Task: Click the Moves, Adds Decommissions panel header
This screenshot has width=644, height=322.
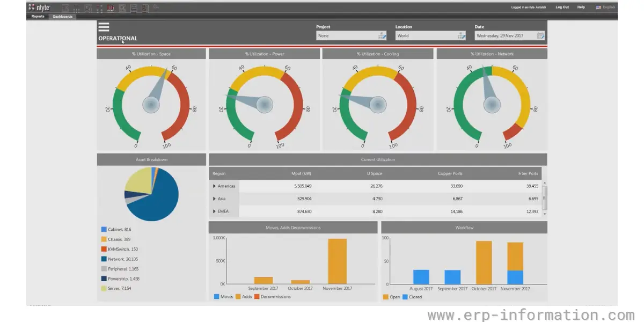Action: pos(293,228)
